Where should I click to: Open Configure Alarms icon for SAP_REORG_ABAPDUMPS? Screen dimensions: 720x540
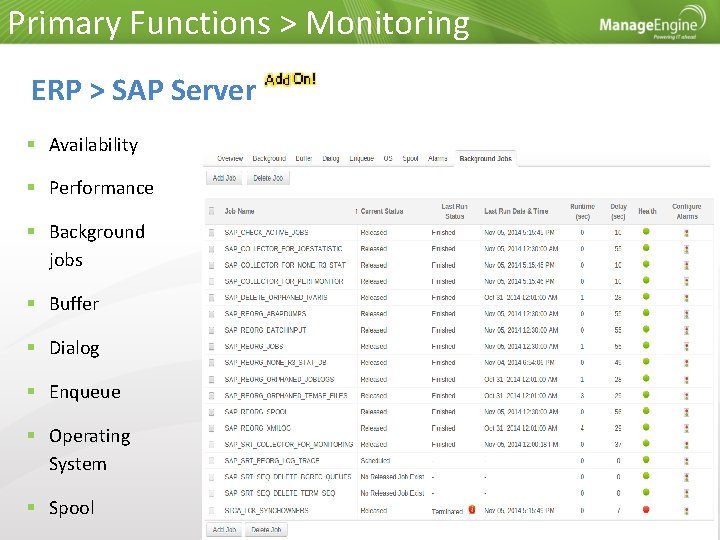[x=686, y=314]
